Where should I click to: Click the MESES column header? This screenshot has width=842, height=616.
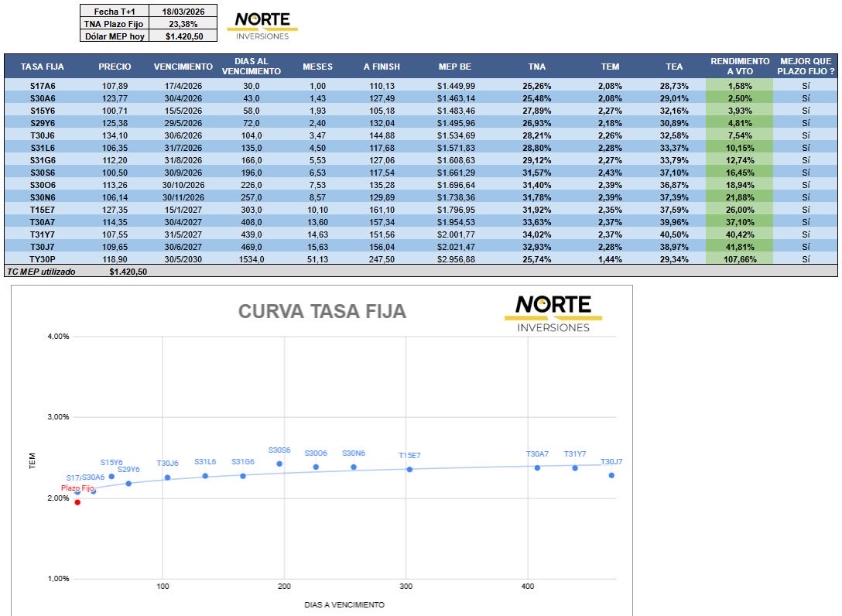(317, 67)
